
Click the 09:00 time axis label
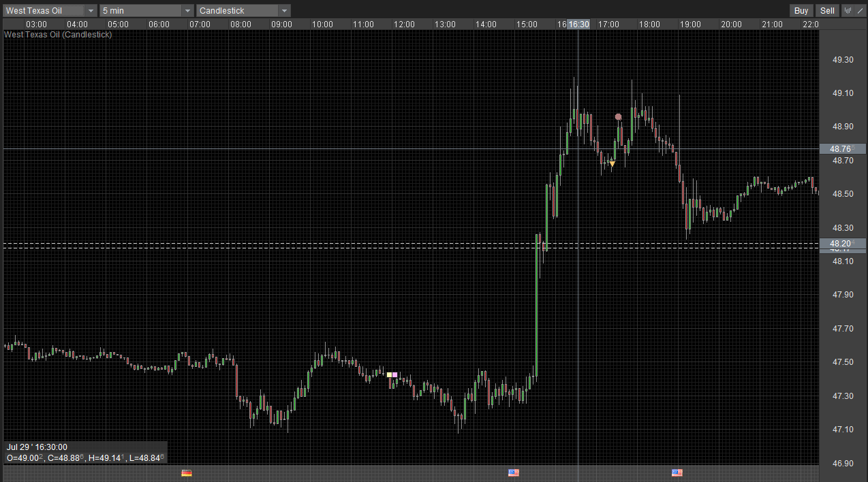click(x=281, y=24)
